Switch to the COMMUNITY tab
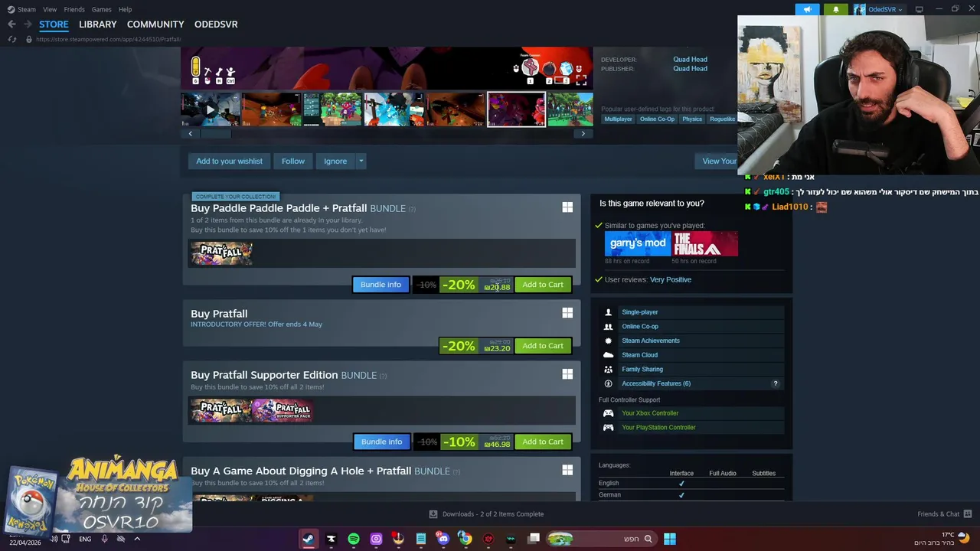Image resolution: width=980 pixels, height=551 pixels. tap(155, 24)
